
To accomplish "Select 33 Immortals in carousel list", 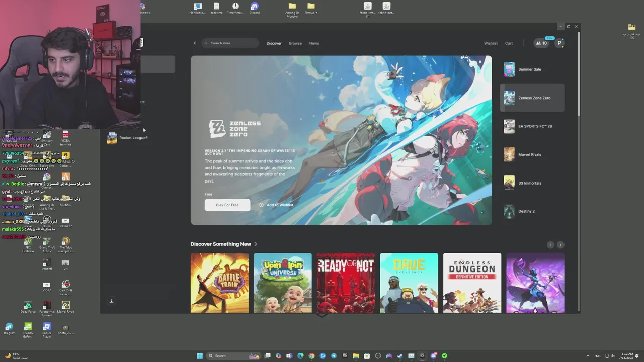I will coord(532,183).
